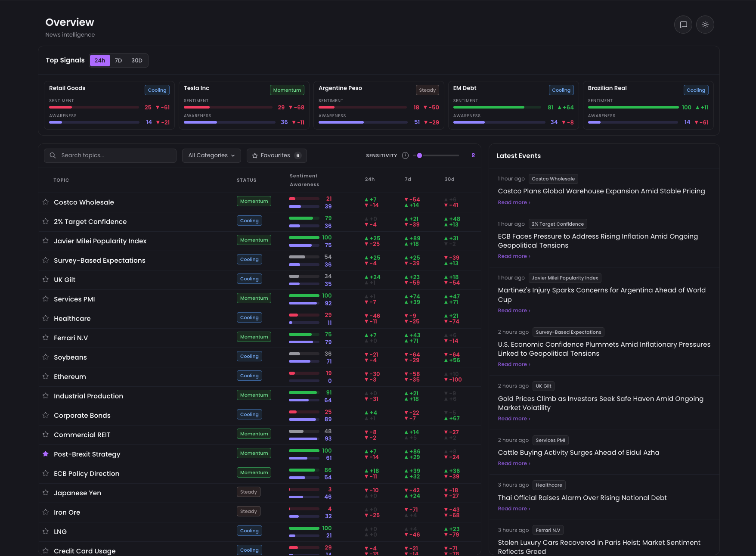The height and width of the screenshot is (556, 756).
Task: Switch Top Signals to 7D
Action: pyautogui.click(x=118, y=61)
